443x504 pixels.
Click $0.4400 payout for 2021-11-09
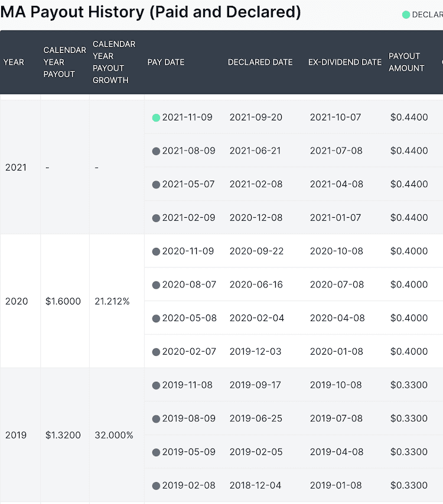[x=409, y=117]
